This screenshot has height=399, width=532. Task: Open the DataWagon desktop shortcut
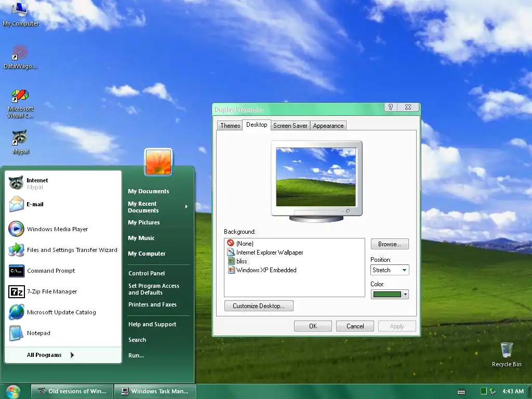(20, 57)
